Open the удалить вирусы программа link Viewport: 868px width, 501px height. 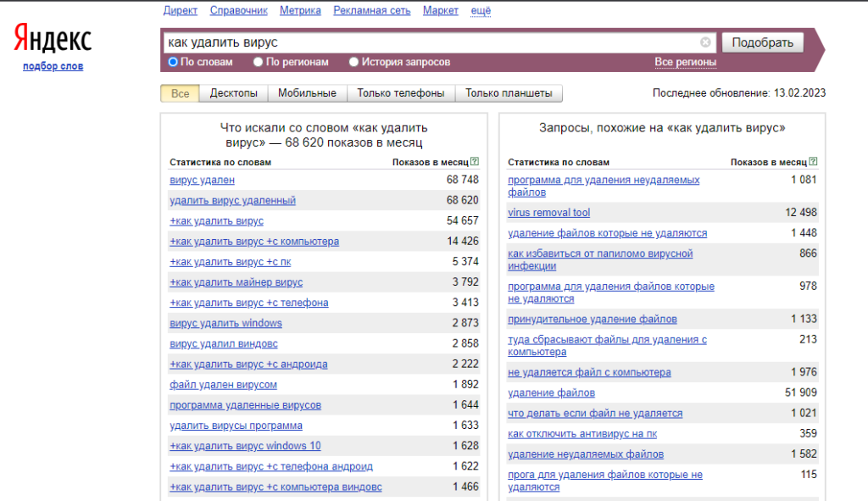[236, 426]
